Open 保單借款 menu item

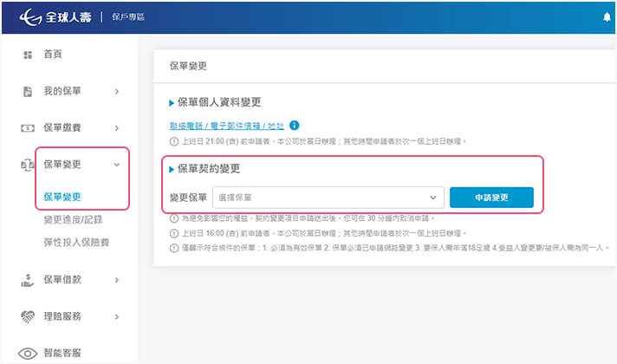(x=62, y=280)
